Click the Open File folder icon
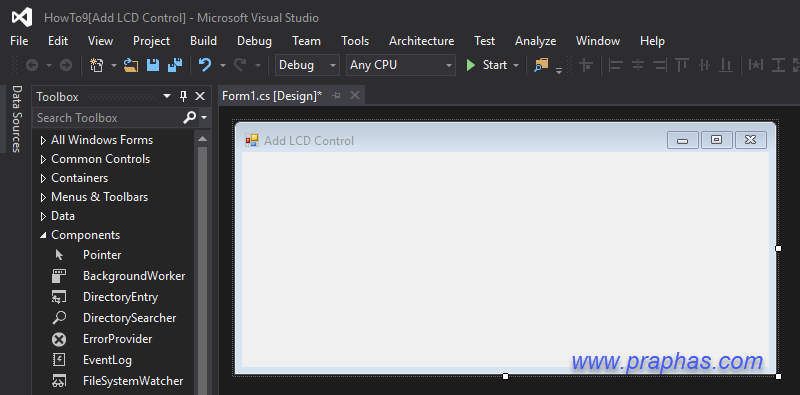 tap(131, 65)
